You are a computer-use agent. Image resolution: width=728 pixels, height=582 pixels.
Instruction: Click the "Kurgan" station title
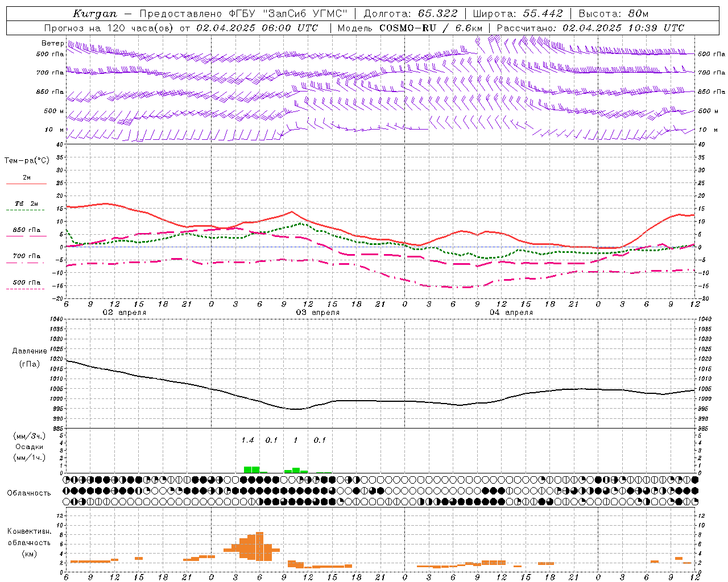pos(95,14)
